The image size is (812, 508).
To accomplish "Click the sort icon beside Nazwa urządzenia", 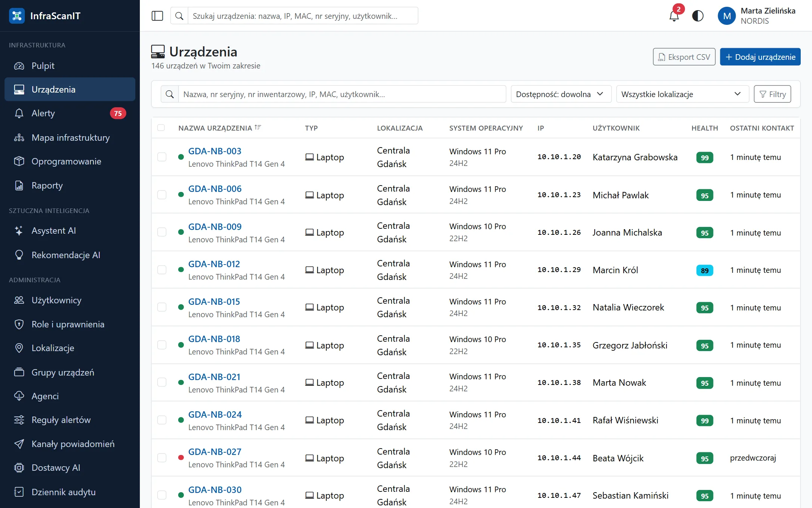I will point(258,128).
